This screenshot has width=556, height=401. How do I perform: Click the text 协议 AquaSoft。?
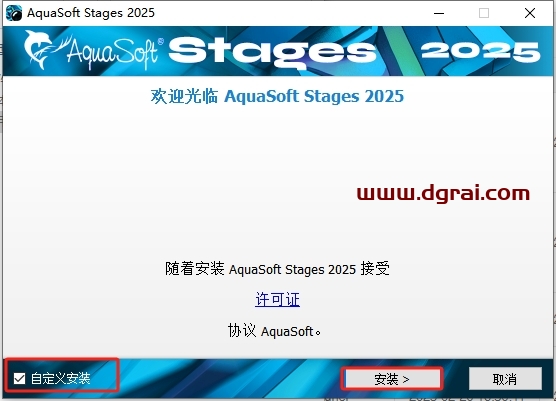[274, 331]
